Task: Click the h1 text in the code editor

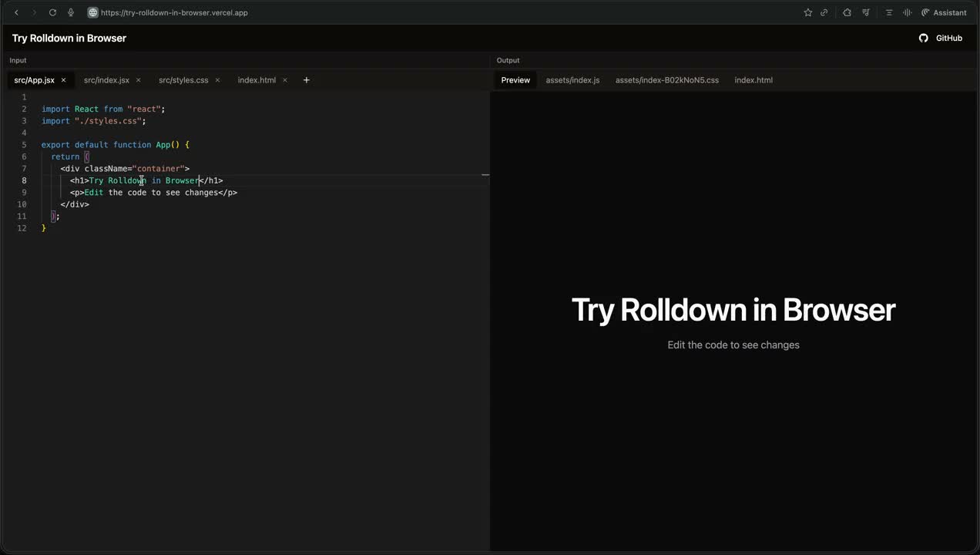Action: [144, 180]
